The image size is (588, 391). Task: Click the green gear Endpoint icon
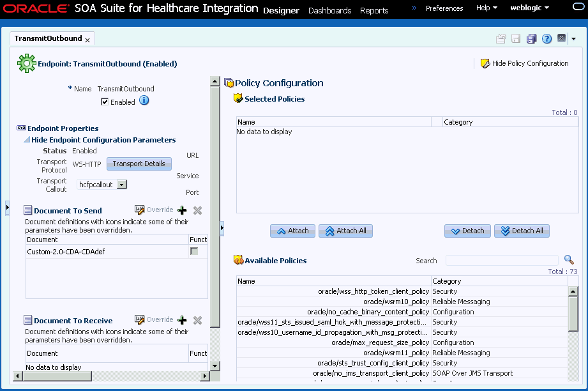(x=27, y=63)
